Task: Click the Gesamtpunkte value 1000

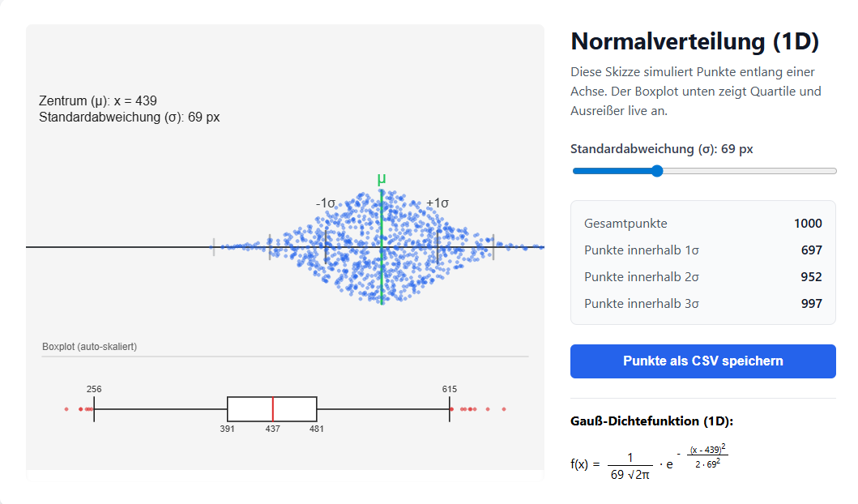Action: [x=808, y=224]
